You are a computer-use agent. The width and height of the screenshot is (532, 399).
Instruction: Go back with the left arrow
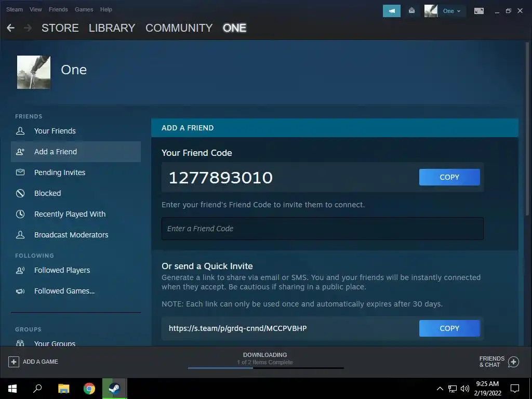10,28
